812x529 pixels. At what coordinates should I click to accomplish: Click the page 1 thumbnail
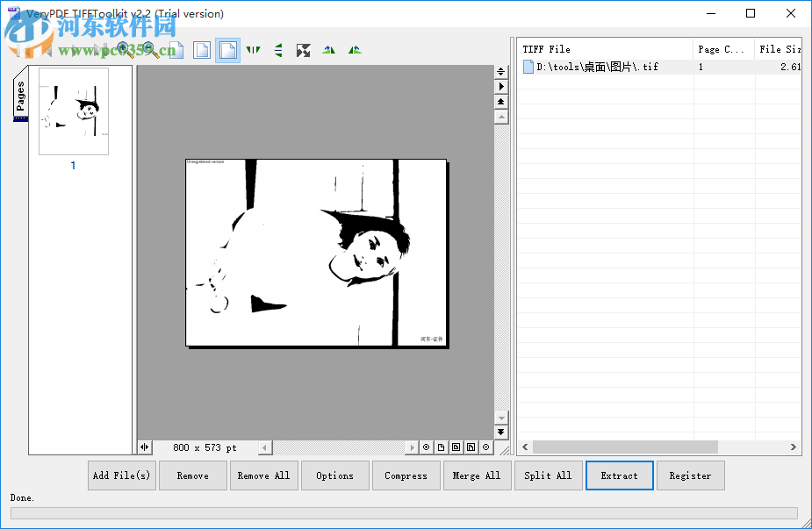click(x=73, y=111)
